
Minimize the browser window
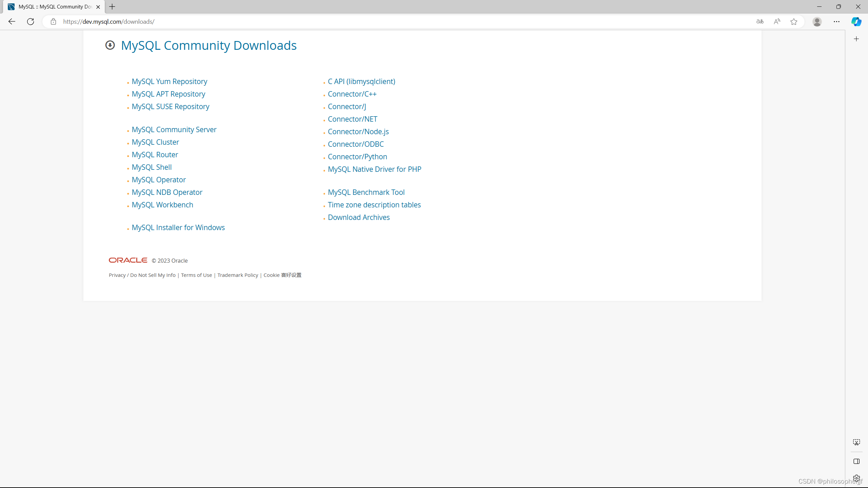coord(819,7)
